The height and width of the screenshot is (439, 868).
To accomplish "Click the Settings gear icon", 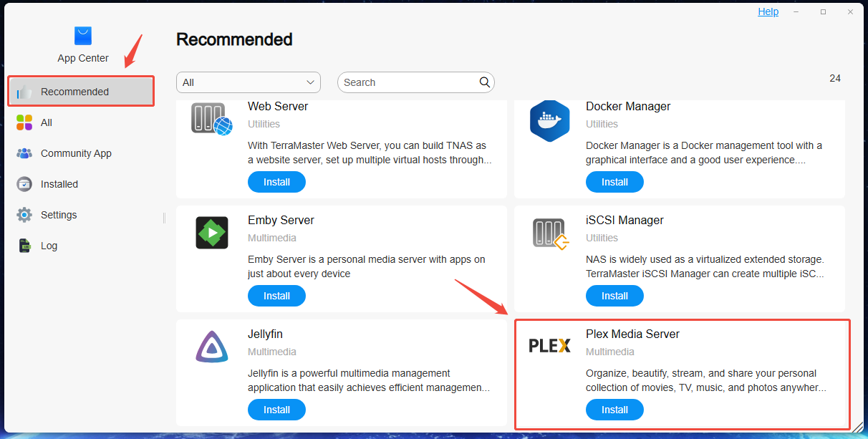I will coord(24,215).
